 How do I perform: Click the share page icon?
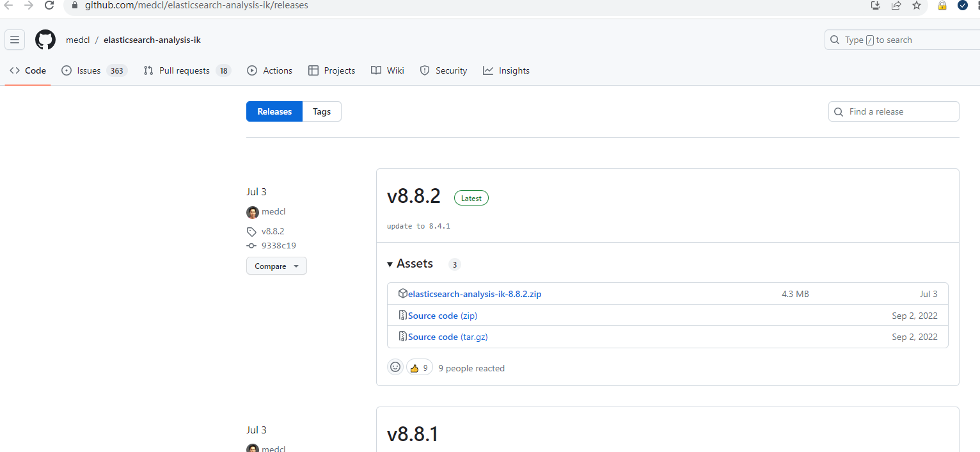pyautogui.click(x=896, y=5)
